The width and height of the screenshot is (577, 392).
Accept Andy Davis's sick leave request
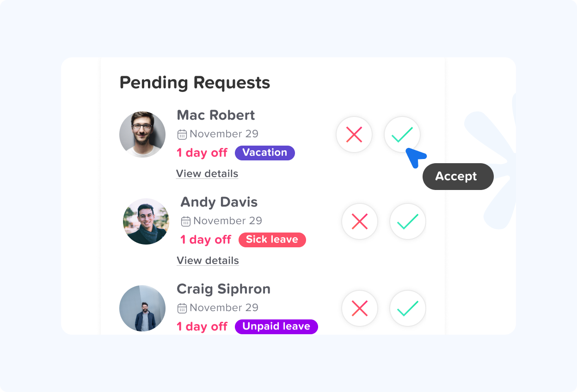(407, 221)
